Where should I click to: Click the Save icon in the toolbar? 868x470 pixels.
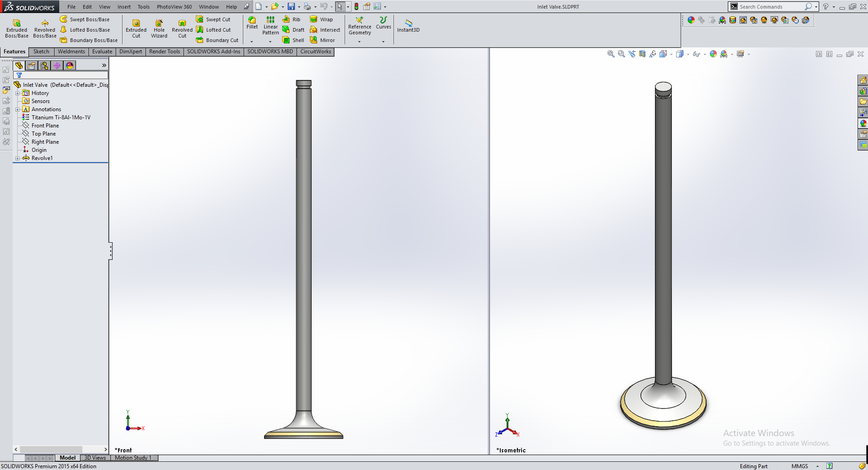click(291, 7)
